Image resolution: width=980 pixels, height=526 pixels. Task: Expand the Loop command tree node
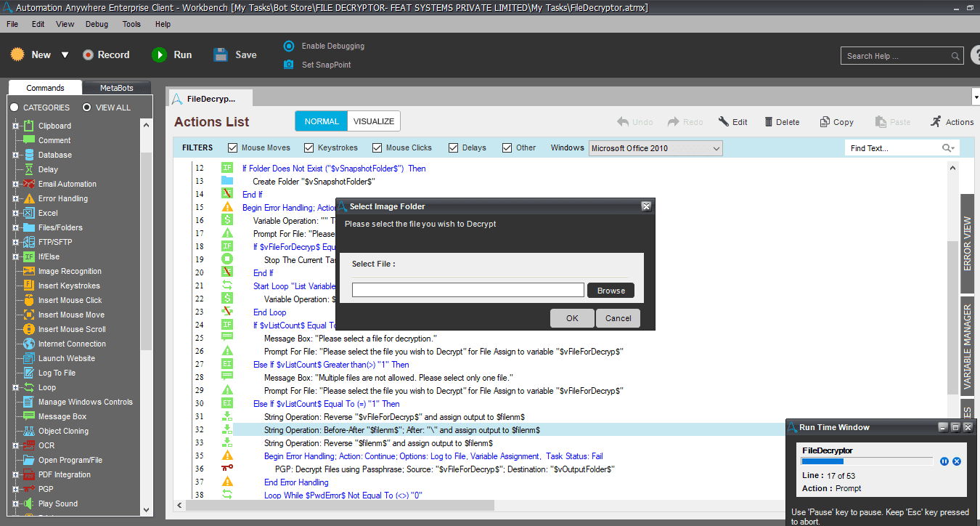[15, 387]
